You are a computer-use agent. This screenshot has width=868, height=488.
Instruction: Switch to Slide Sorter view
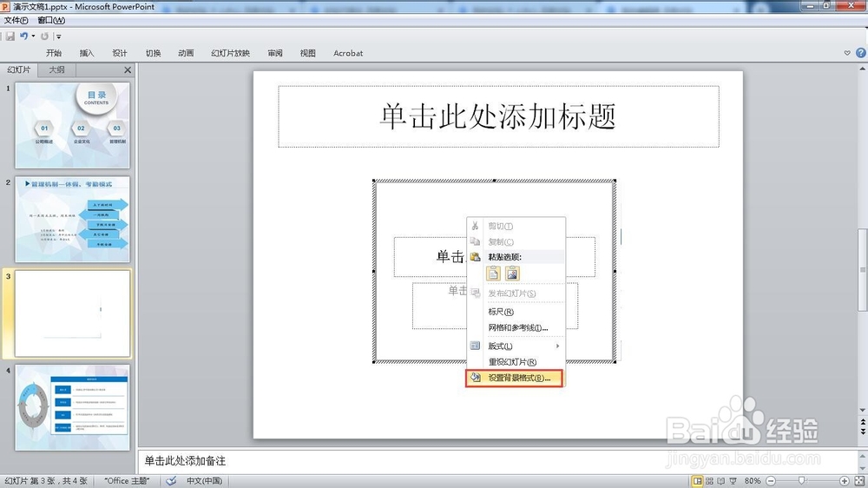coord(709,481)
